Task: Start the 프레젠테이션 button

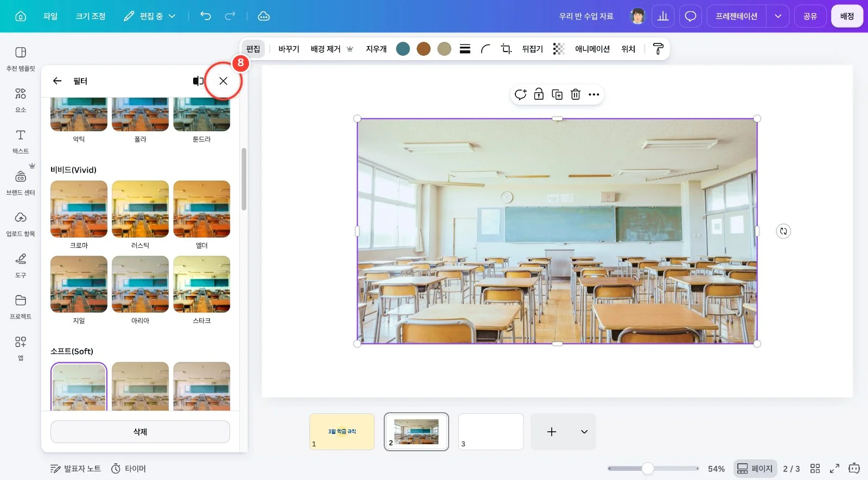Action: point(736,16)
